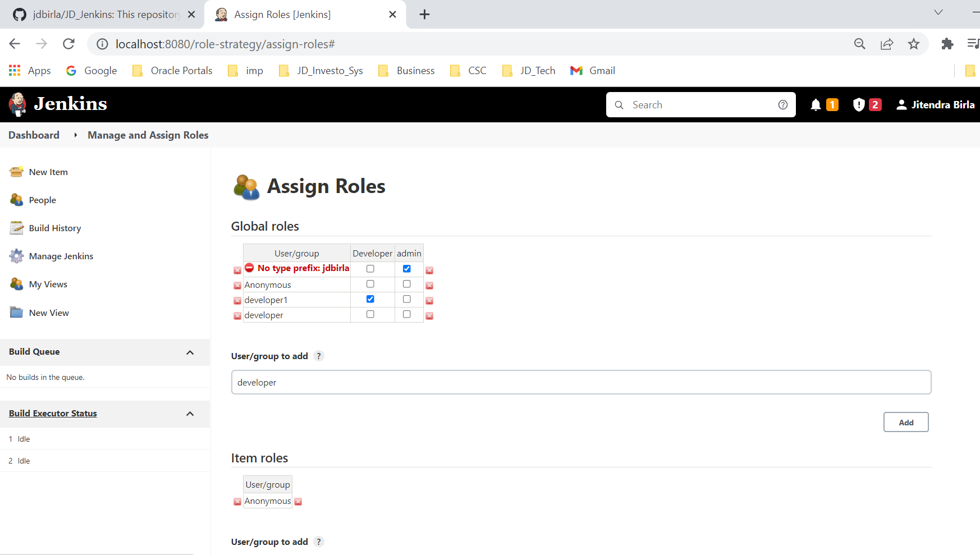Open the JD_Investo_Sys bookmark folder
The width and height of the screenshot is (980, 555).
[x=321, y=71]
